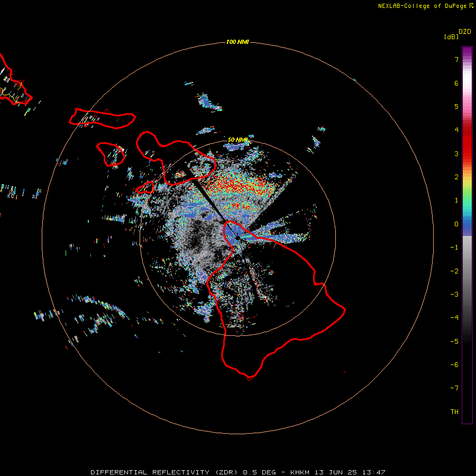476x476 pixels.
Task: Click the red high-ZDR echo patch north of radar
Action: click(x=240, y=185)
